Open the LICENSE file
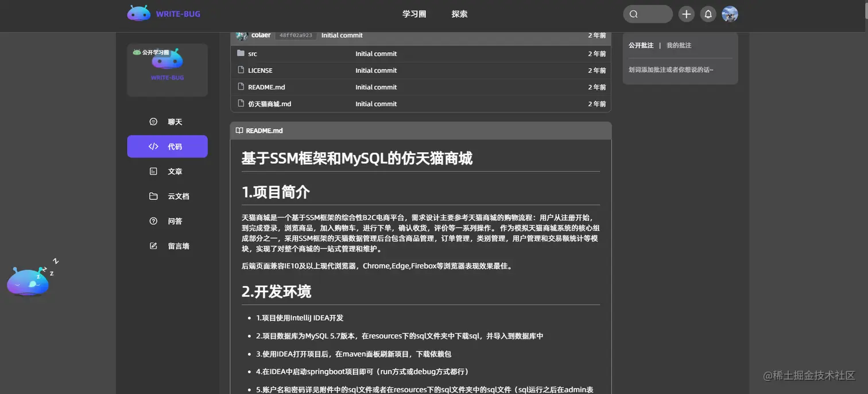Viewport: 868px width, 394px height. (x=260, y=71)
